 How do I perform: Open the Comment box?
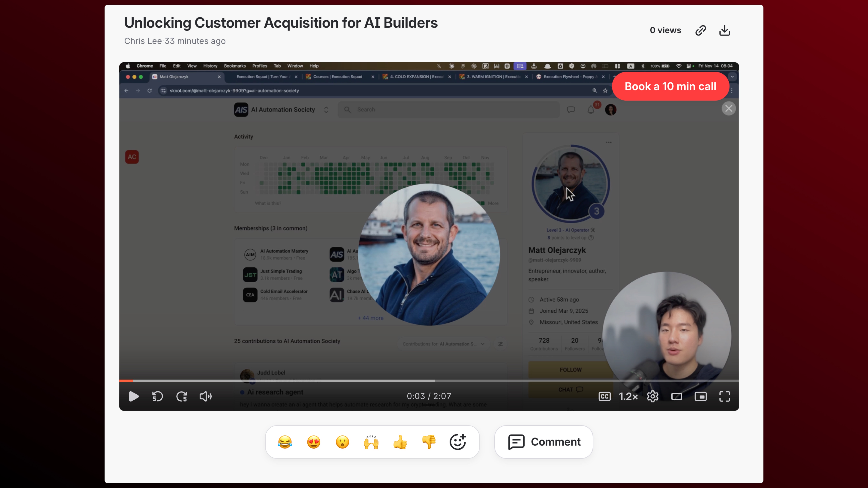544,442
